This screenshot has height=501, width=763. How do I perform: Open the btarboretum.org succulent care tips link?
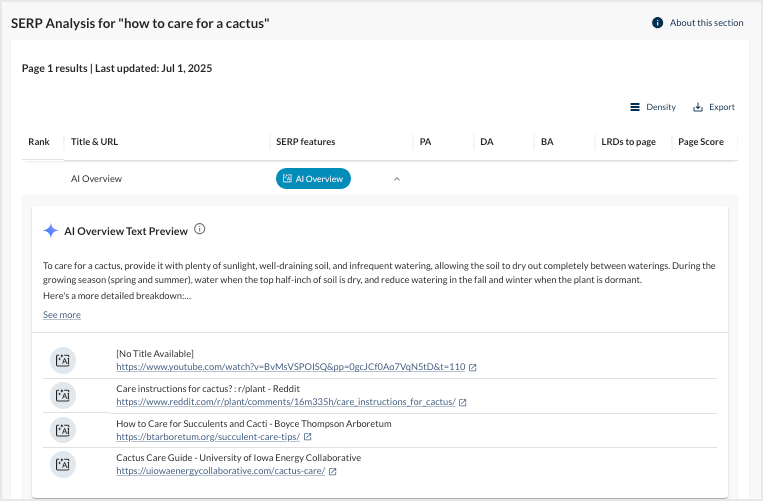tap(207, 437)
